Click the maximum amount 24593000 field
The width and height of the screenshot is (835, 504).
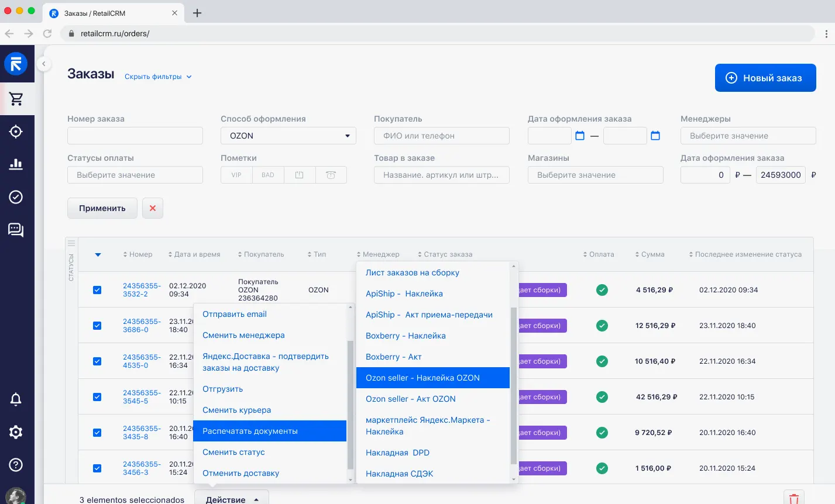point(781,175)
